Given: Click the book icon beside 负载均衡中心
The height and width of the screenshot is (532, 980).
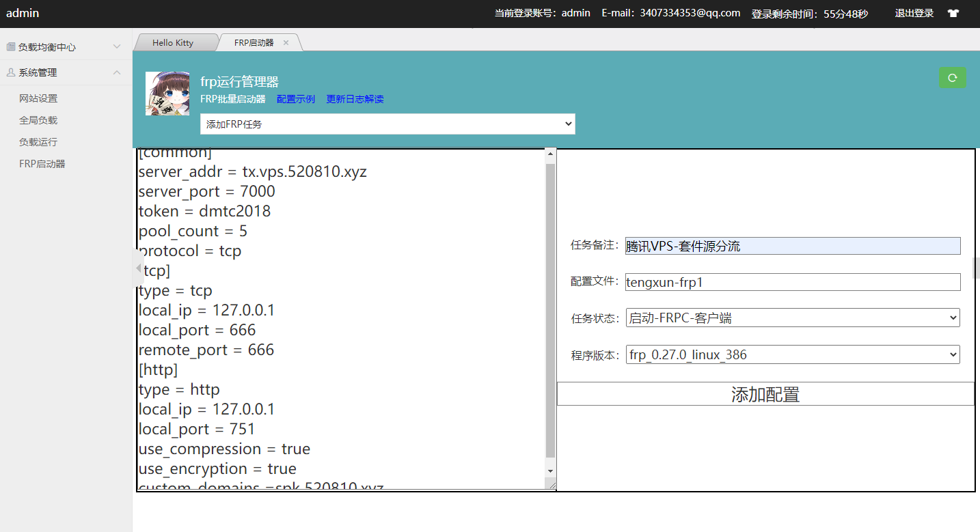Looking at the screenshot, I should click(10, 46).
